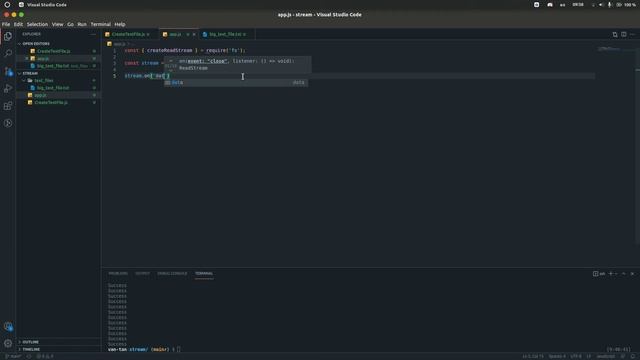The height and width of the screenshot is (360, 640).
Task: Click the Discord tray icon in system bar
Action: [550, 5]
